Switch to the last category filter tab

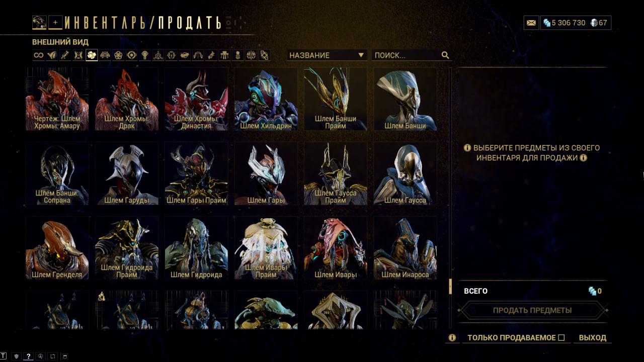(x=265, y=55)
